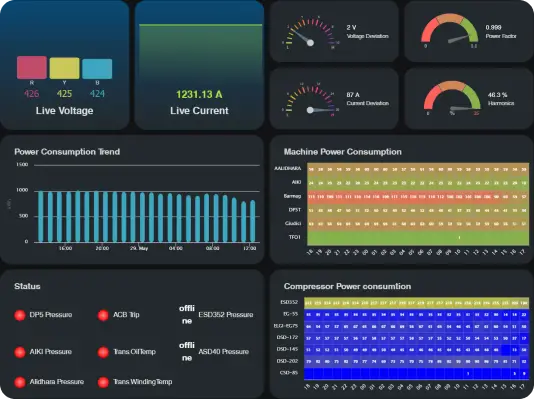Image resolution: width=534 pixels, height=399 pixels.
Task: Click the yellow Y phase voltage block
Action: pyautogui.click(x=64, y=68)
